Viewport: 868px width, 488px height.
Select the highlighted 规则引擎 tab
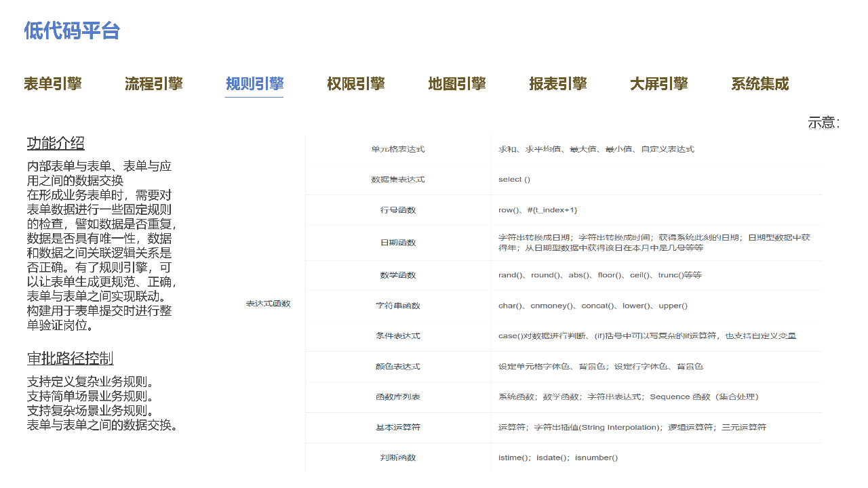pyautogui.click(x=254, y=84)
